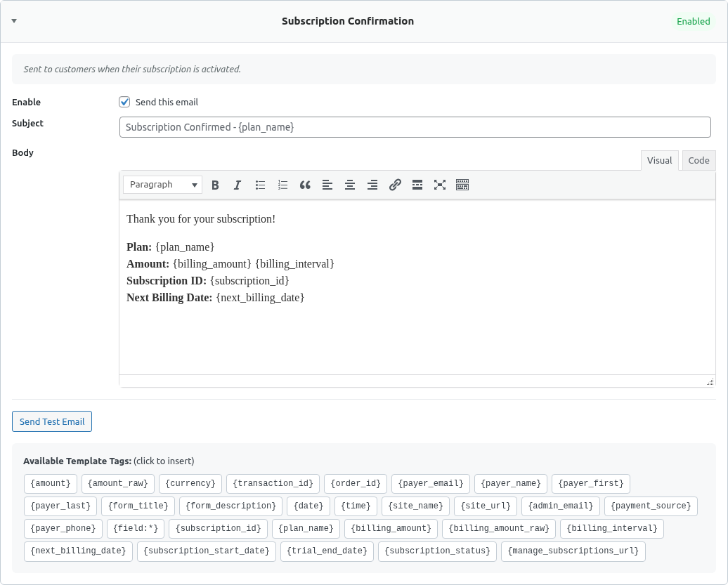Center the text
The width and height of the screenshot is (728, 585).
click(350, 185)
